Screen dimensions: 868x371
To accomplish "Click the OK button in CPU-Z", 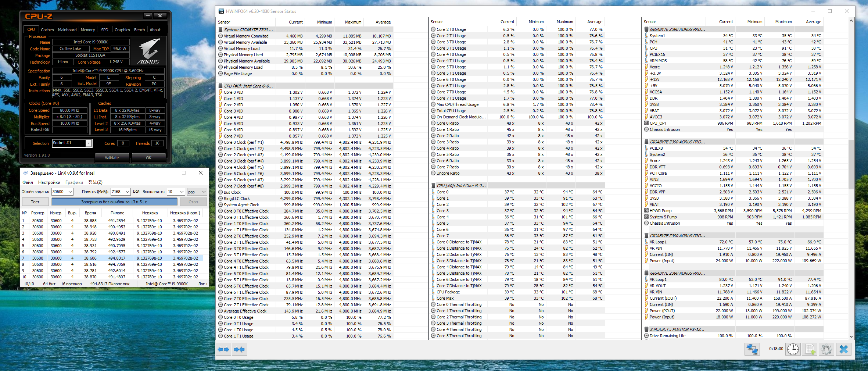I will pyautogui.click(x=148, y=158).
